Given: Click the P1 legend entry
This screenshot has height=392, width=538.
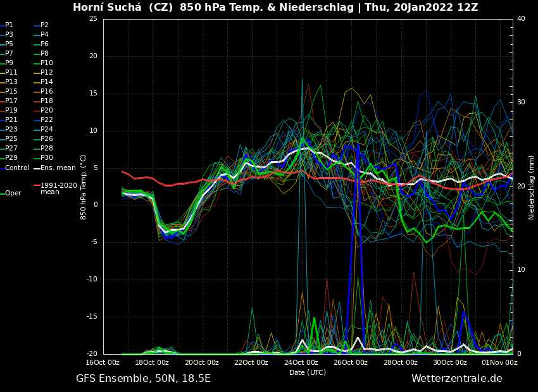Looking at the screenshot, I should point(9,25).
